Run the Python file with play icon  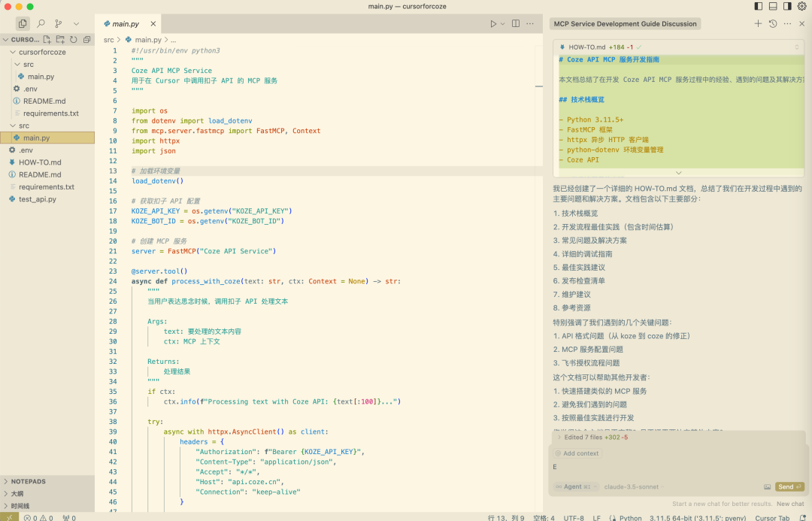pos(493,24)
